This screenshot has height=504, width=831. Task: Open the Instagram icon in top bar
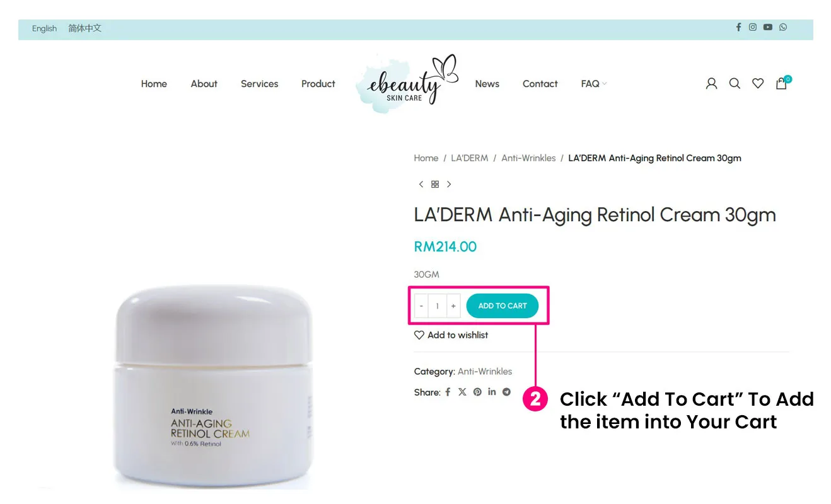(753, 27)
